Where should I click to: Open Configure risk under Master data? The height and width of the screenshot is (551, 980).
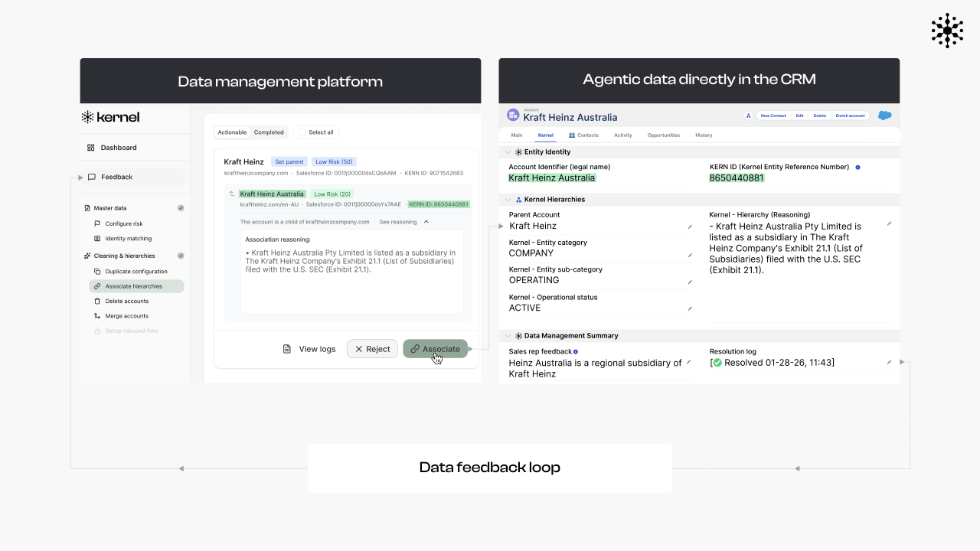118,223
